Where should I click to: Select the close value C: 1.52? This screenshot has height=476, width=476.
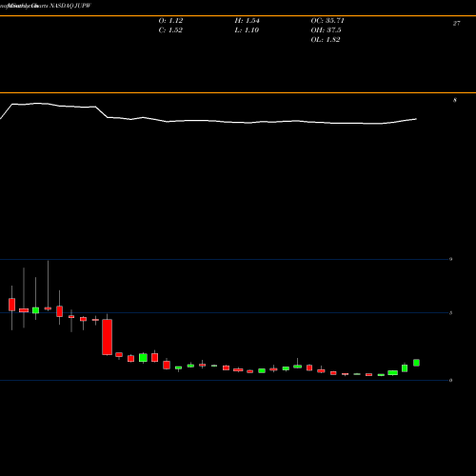(x=170, y=30)
